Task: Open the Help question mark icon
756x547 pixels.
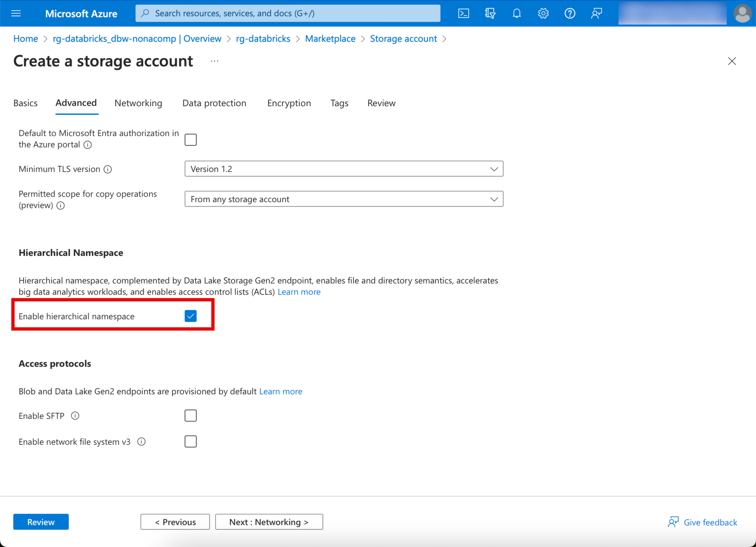Action: pyautogui.click(x=570, y=14)
